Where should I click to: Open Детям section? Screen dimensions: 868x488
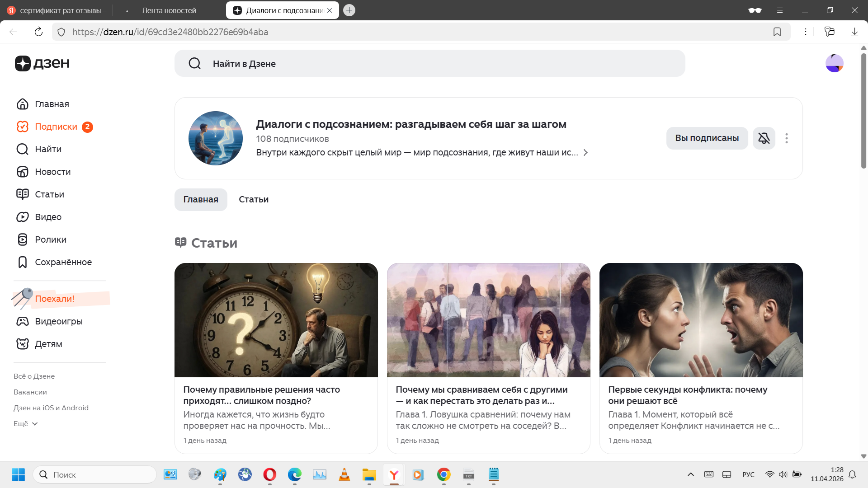coord(48,344)
